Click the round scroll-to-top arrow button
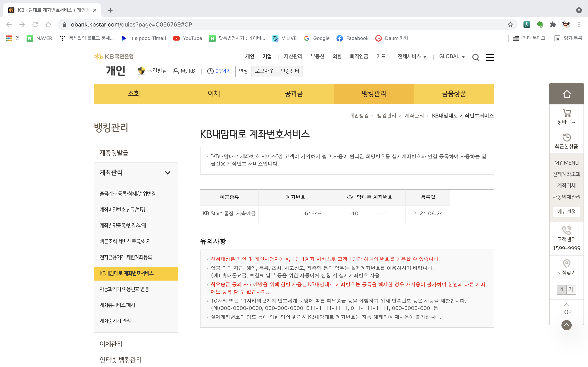Image resolution: width=588 pixels, height=367 pixels. tap(566, 325)
